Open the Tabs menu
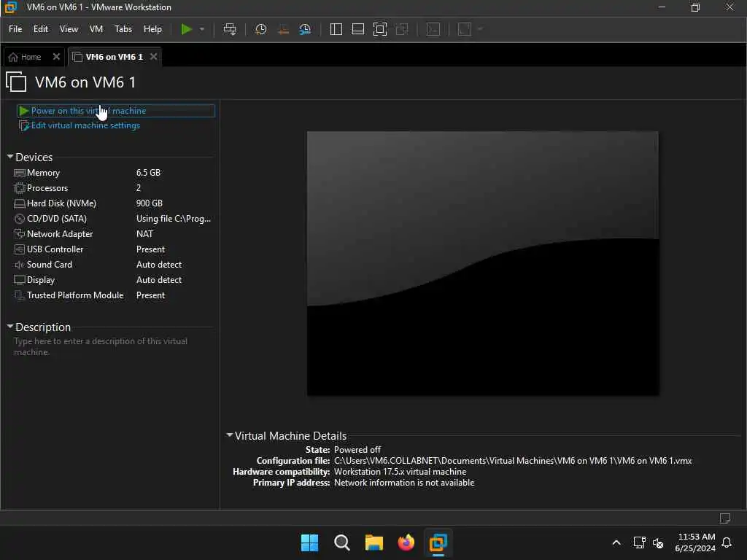 point(123,29)
